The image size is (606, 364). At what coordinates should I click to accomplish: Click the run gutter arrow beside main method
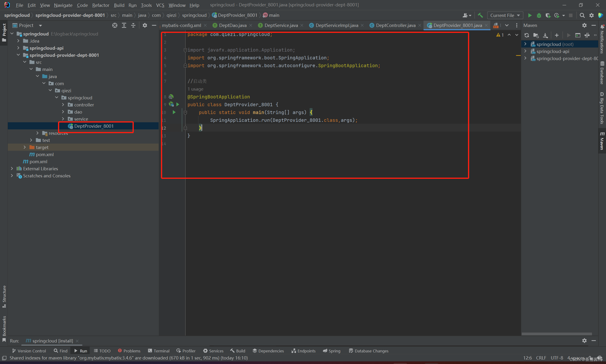174,112
